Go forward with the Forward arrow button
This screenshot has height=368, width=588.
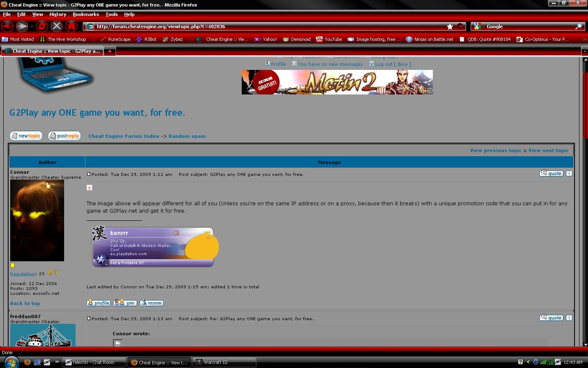click(x=22, y=27)
